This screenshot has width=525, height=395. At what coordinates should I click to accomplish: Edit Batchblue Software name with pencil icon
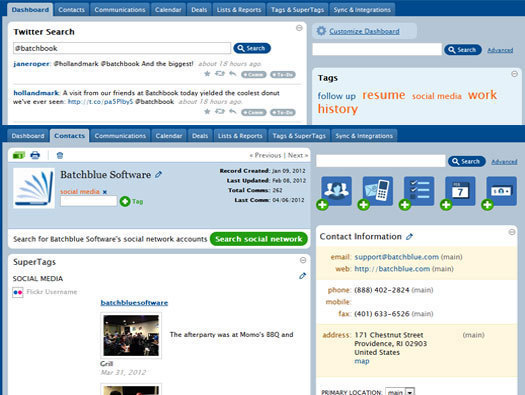click(x=158, y=174)
